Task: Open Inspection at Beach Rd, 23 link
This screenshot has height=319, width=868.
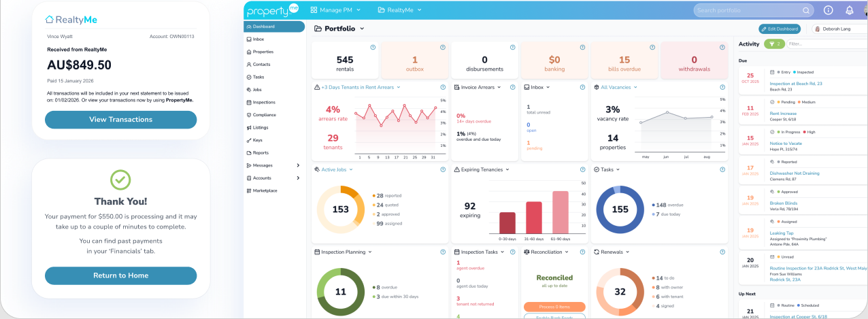Action: click(796, 84)
